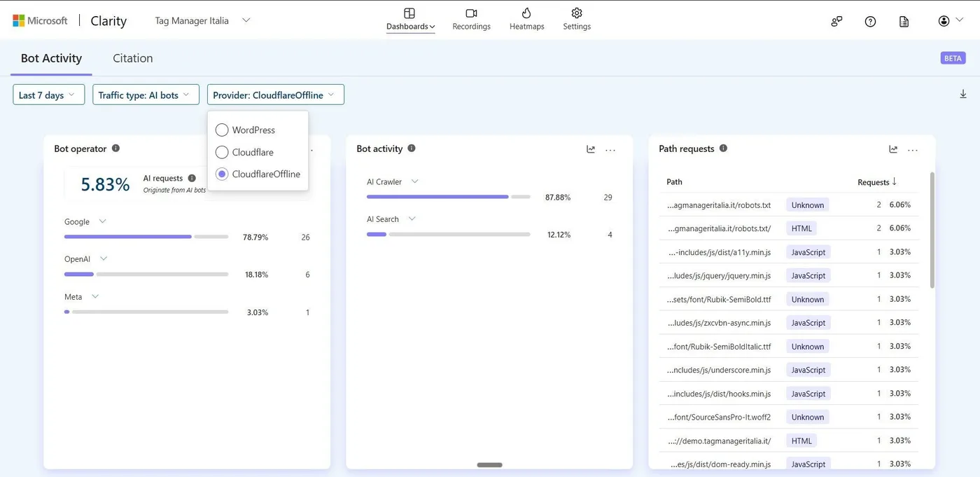Expand the Meta operator row
980x477 pixels.
pyautogui.click(x=95, y=296)
